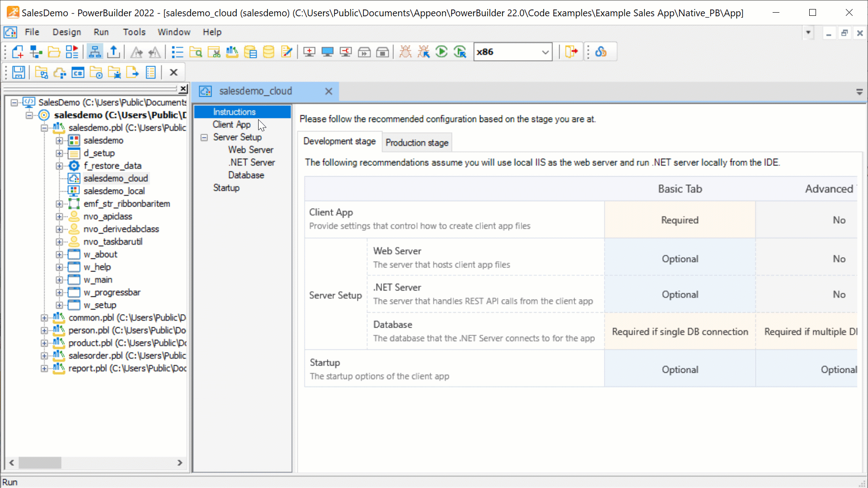This screenshot has height=488, width=868.
Task: Click the list document toolbar icon
Action: 151,72
